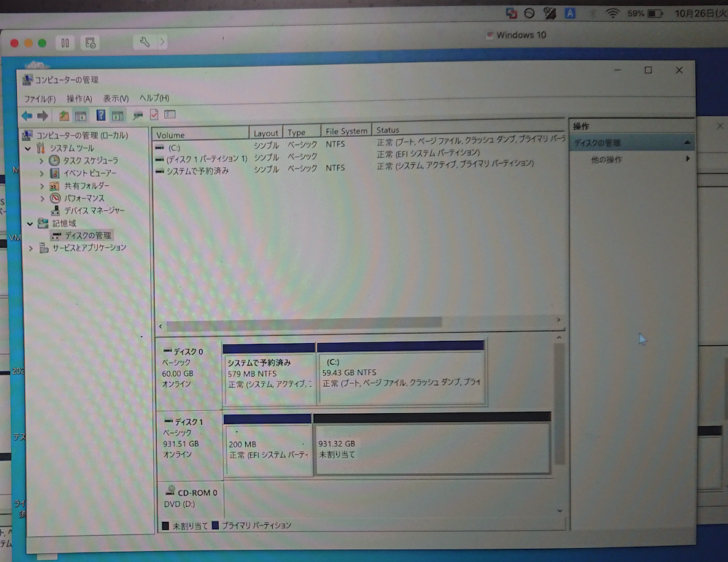
Task: Click the macOS date 10月26日 in menu bar
Action: (x=701, y=13)
